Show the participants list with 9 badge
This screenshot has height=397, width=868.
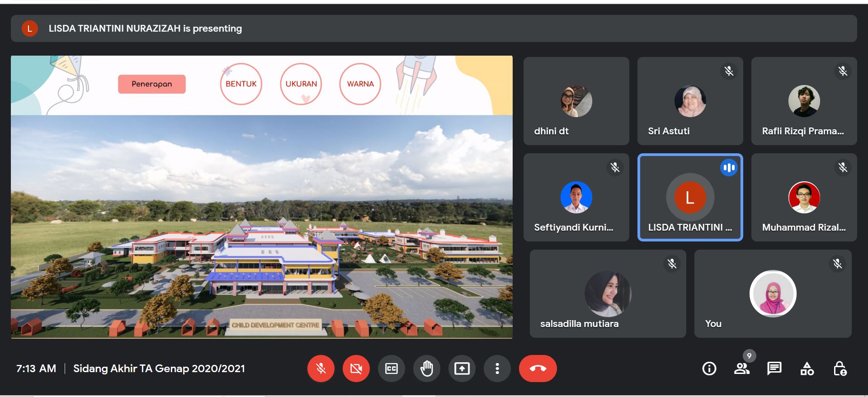click(741, 369)
